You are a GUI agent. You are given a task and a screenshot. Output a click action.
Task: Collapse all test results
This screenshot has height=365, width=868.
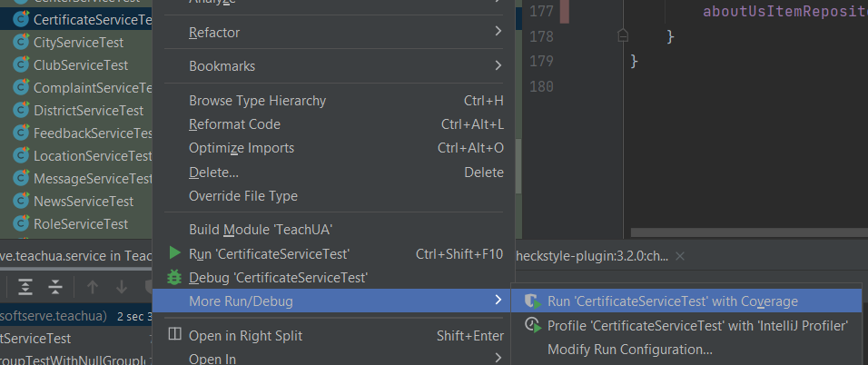coord(54,287)
